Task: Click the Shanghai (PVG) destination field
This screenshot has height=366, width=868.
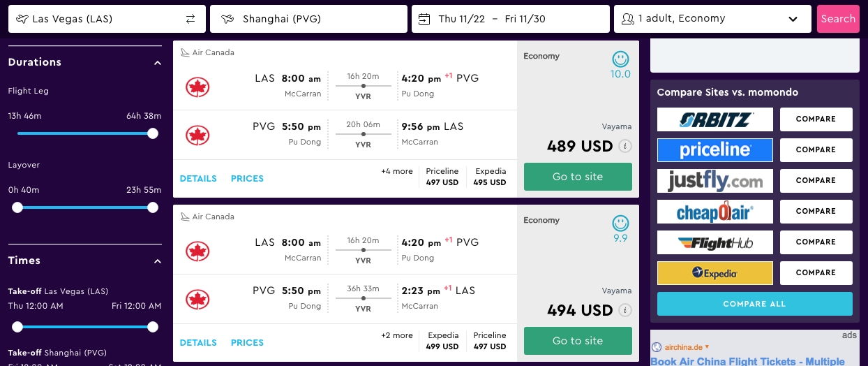Action: [308, 19]
